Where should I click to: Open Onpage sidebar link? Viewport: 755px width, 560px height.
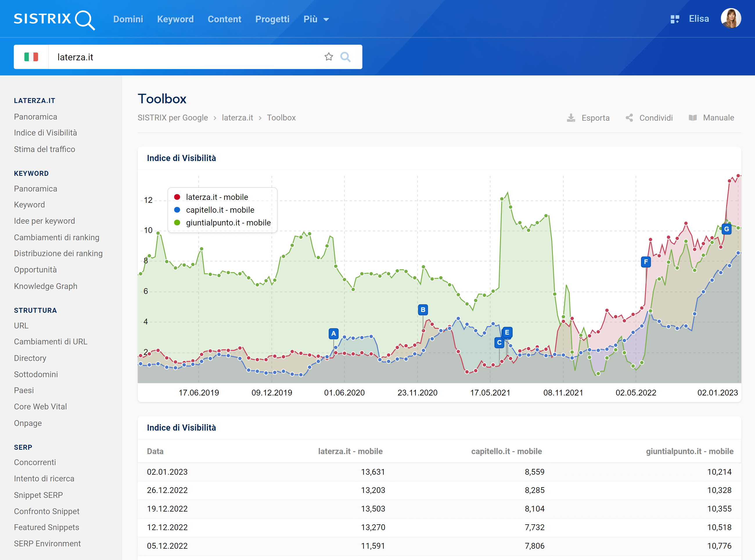[x=28, y=423]
